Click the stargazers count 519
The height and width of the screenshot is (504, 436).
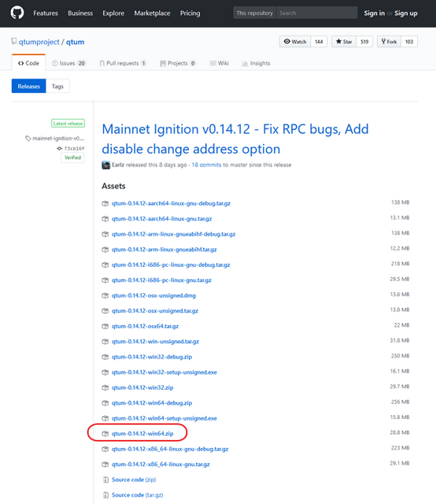(364, 42)
